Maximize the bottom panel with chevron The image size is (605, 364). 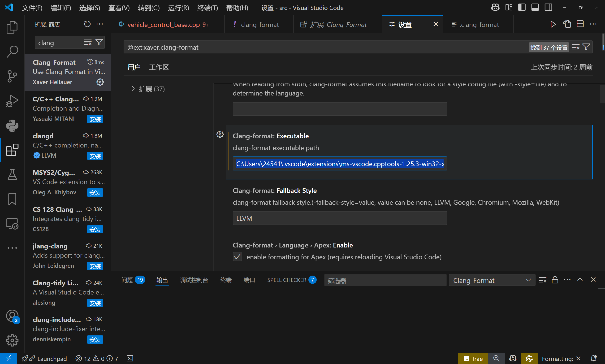(580, 280)
